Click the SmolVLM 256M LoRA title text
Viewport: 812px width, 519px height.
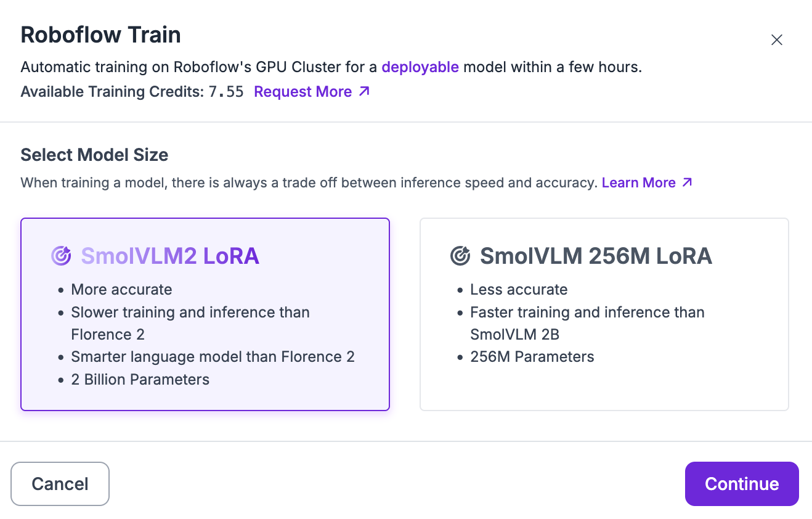coord(596,256)
